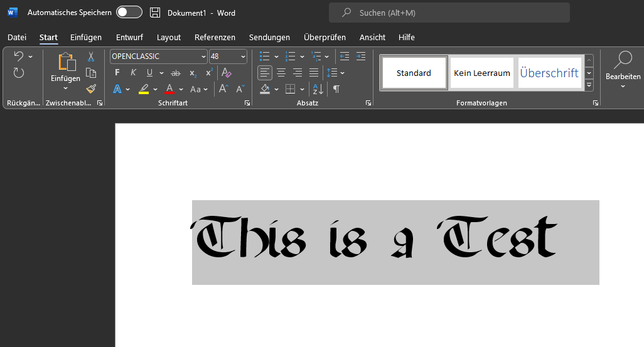Center-align the paragraph text

coord(281,73)
